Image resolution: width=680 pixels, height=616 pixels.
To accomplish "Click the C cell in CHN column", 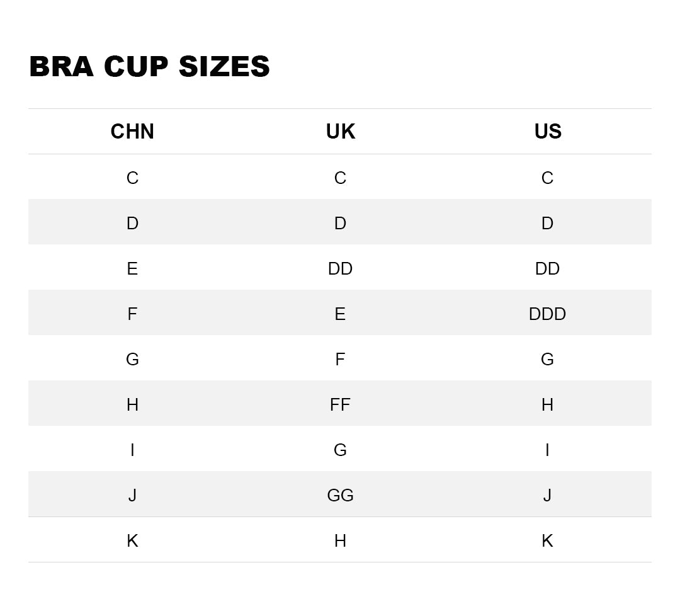I will tap(132, 178).
